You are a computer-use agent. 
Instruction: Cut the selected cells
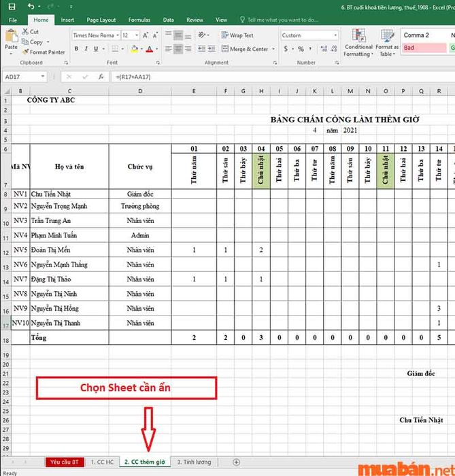pos(31,31)
